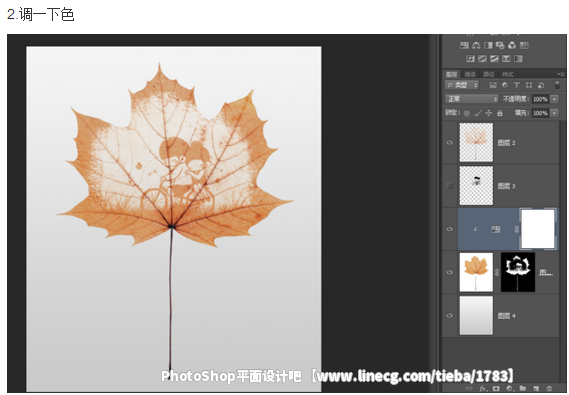
Task: Click the adjustment icon on the selected layer
Action: click(x=496, y=229)
